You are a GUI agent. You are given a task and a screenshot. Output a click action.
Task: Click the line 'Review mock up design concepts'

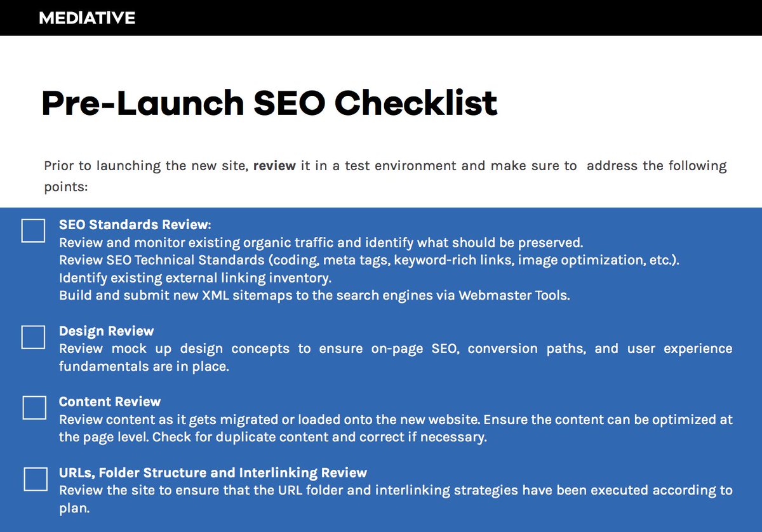(x=396, y=349)
